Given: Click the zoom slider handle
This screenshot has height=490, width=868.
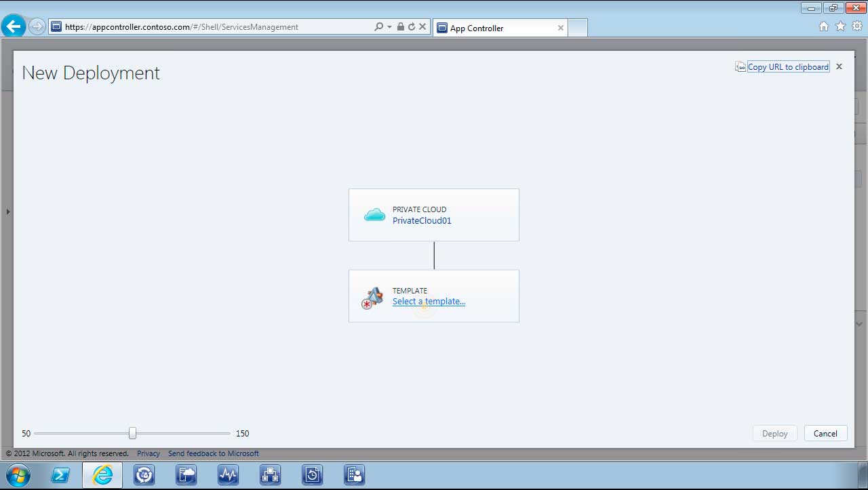Looking at the screenshot, I should pyautogui.click(x=132, y=433).
